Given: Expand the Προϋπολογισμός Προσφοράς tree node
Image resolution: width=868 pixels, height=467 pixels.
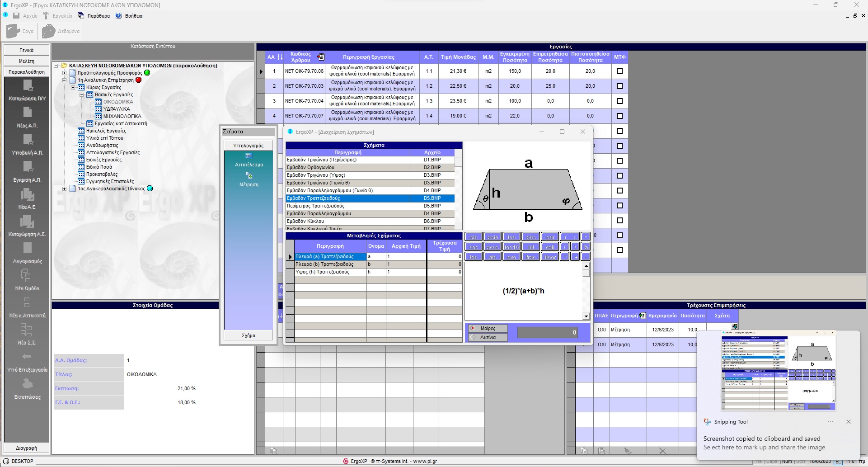Looking at the screenshot, I should (64, 73).
